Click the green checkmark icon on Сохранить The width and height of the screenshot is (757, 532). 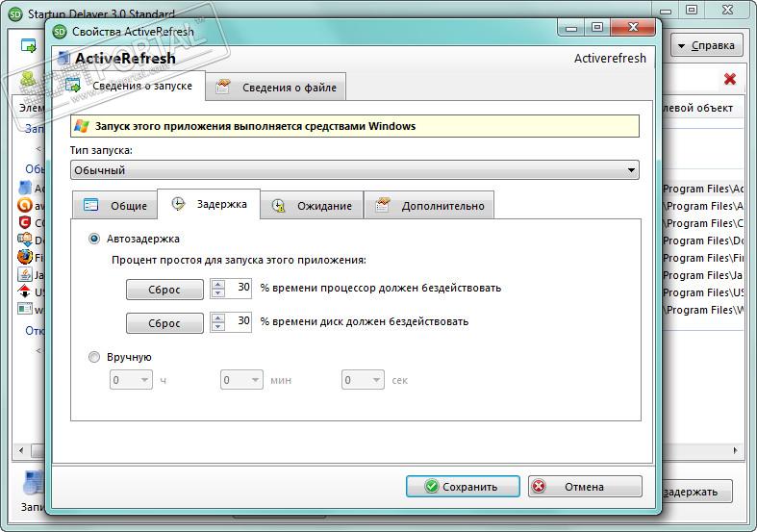click(431, 486)
